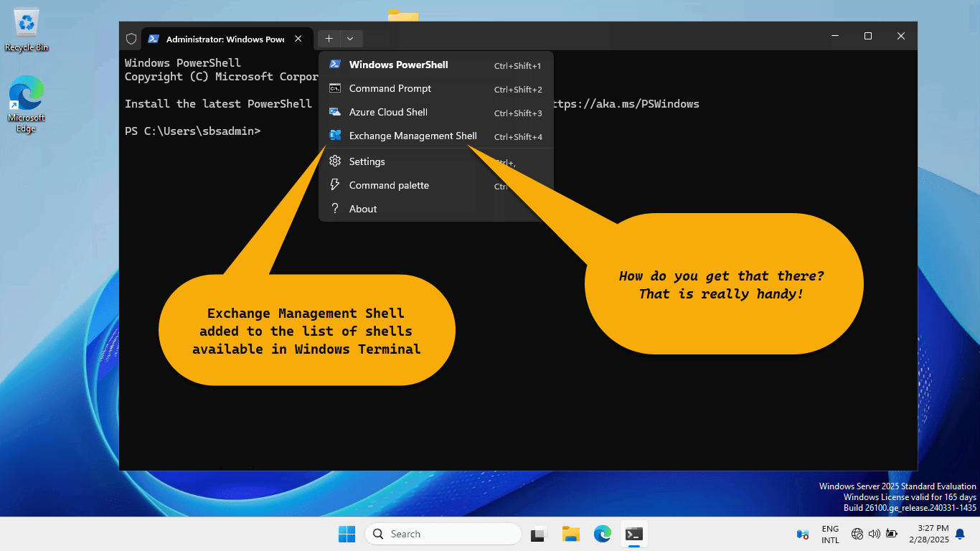Open Command palette from the menu
This screenshot has height=551, width=980.
tap(436, 185)
